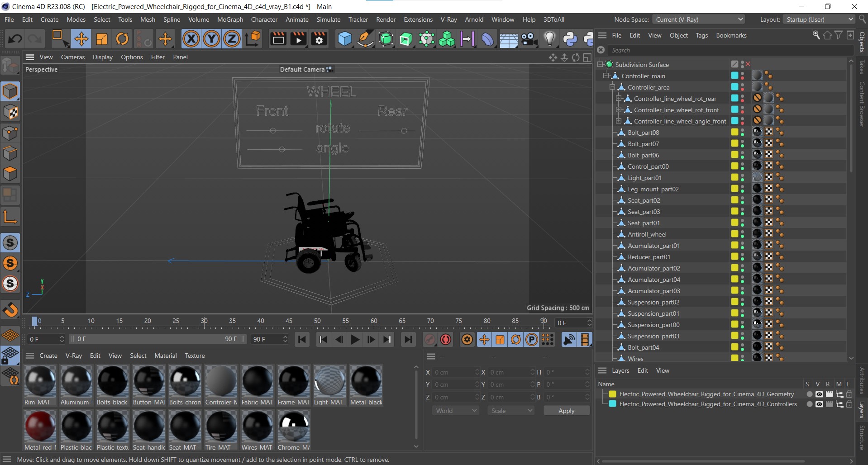Viewport: 868px width, 465px height.
Task: Play the animation forward
Action: pos(355,339)
